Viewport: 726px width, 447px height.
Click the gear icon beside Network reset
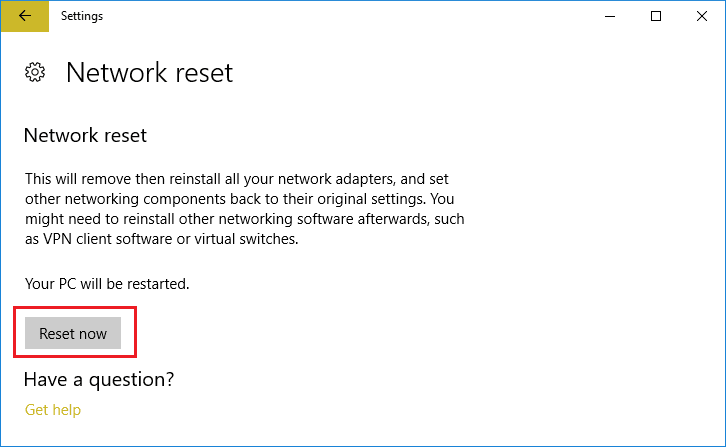tap(35, 72)
